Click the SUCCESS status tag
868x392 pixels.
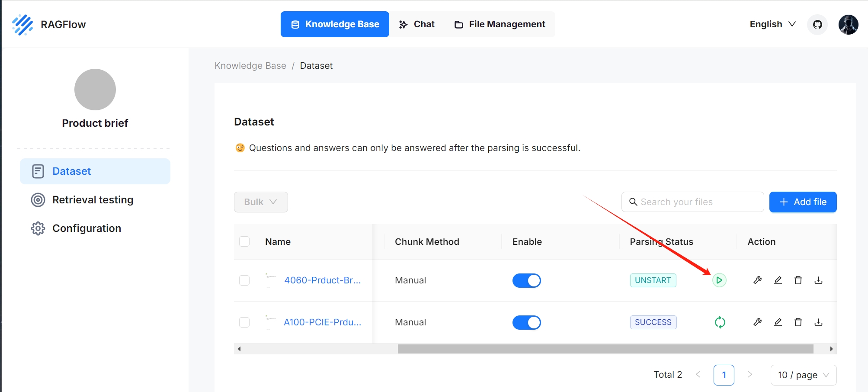pos(653,322)
